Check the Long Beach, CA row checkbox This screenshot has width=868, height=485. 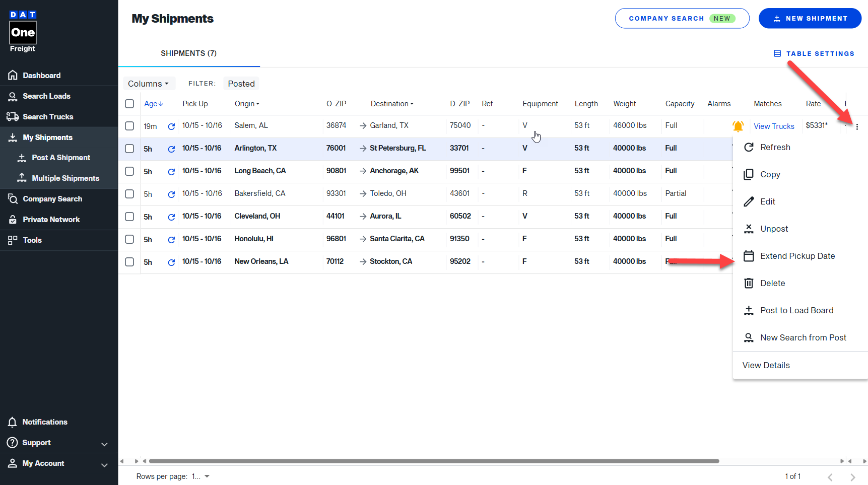pos(129,171)
